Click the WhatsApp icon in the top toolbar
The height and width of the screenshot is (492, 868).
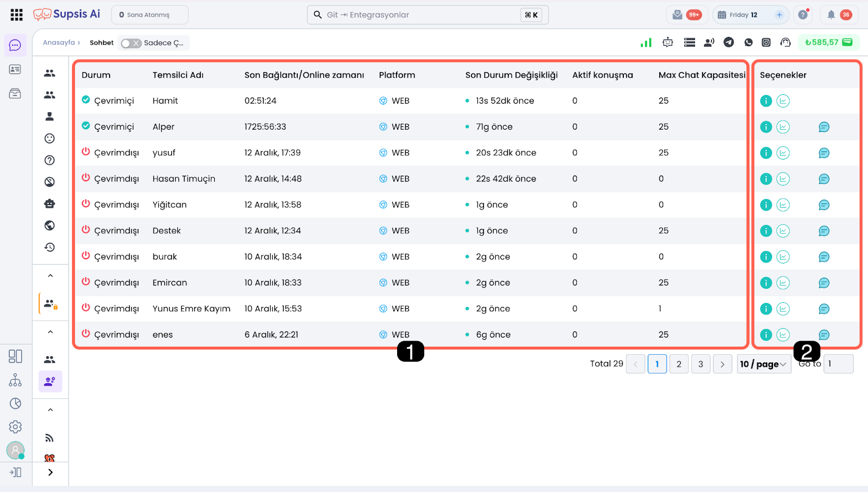tap(749, 42)
